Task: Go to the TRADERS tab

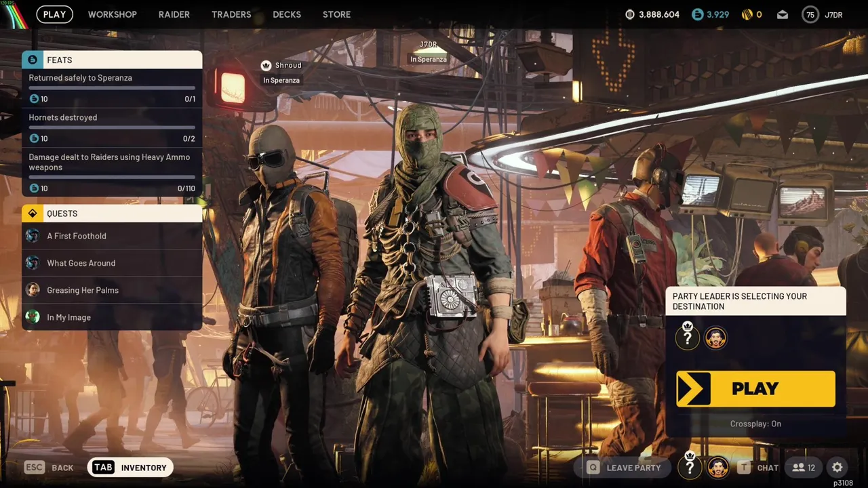Action: pos(231,14)
